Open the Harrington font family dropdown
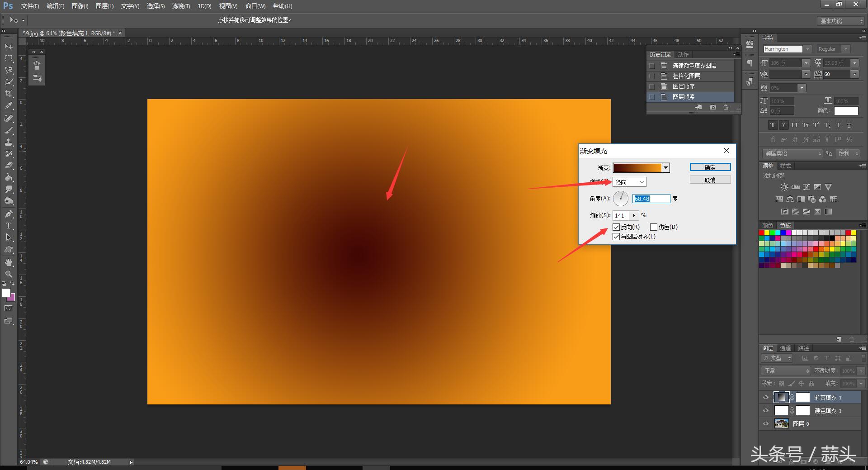This screenshot has height=470, width=868. [x=807, y=49]
